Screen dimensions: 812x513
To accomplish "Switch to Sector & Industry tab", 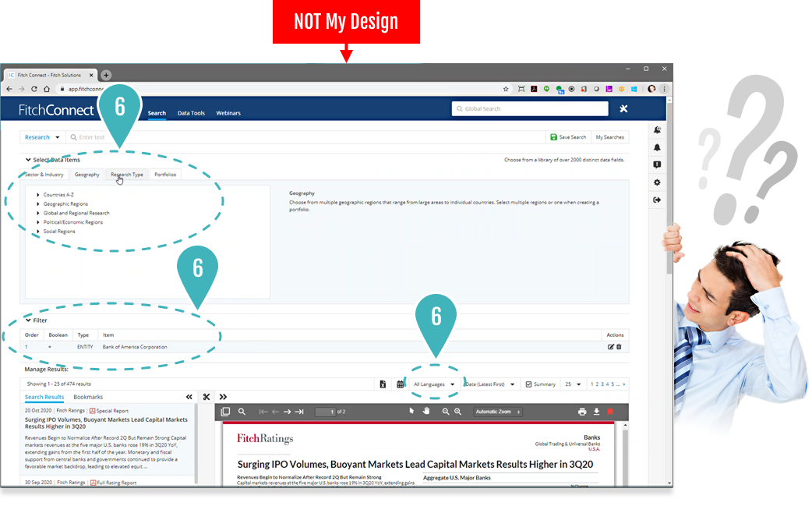I will point(44,175).
